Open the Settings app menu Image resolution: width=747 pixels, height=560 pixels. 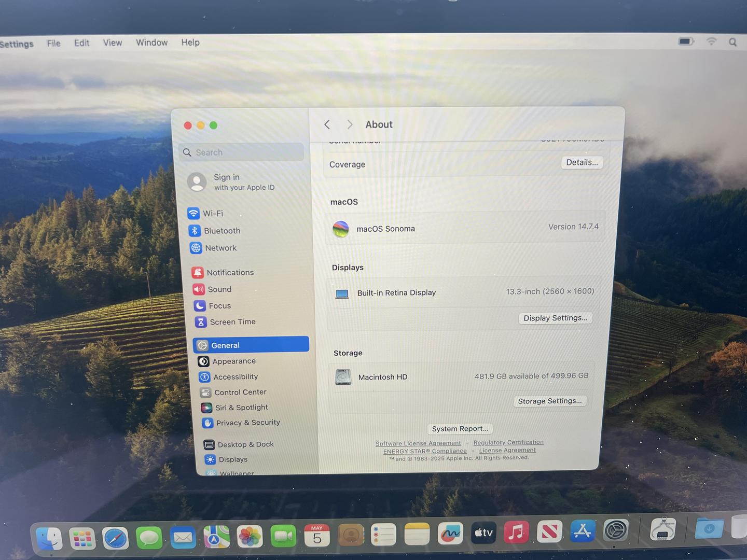coord(17,44)
